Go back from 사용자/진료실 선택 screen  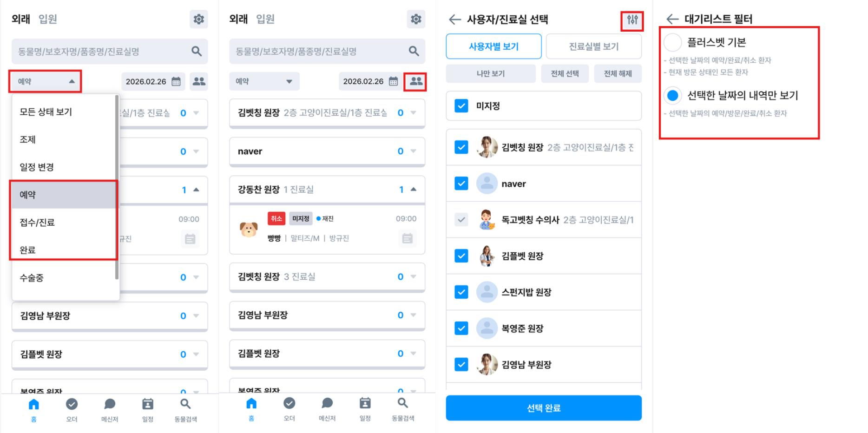[454, 20]
